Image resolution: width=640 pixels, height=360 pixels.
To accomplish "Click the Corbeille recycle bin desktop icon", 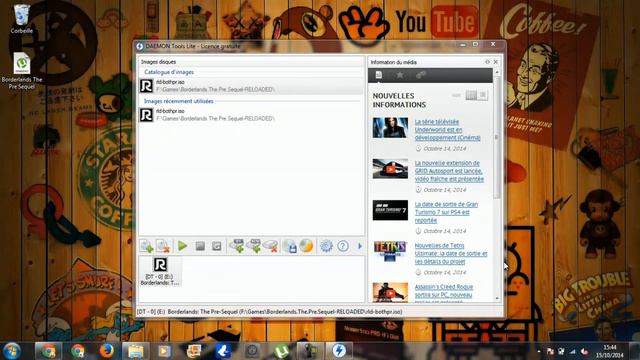I will [22, 19].
